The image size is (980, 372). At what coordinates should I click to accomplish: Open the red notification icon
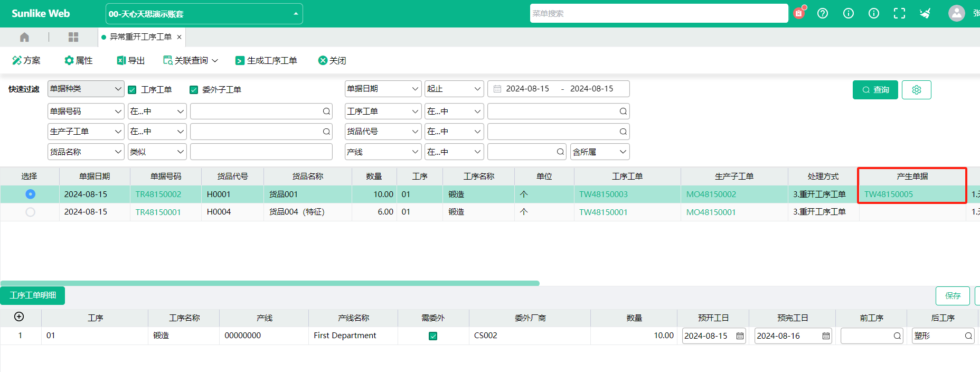[799, 13]
